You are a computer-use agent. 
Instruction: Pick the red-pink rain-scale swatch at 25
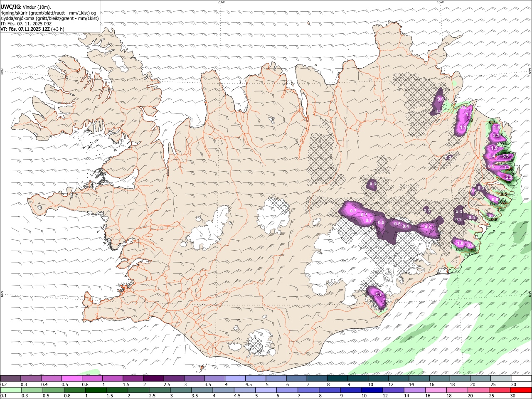coord(499,390)
